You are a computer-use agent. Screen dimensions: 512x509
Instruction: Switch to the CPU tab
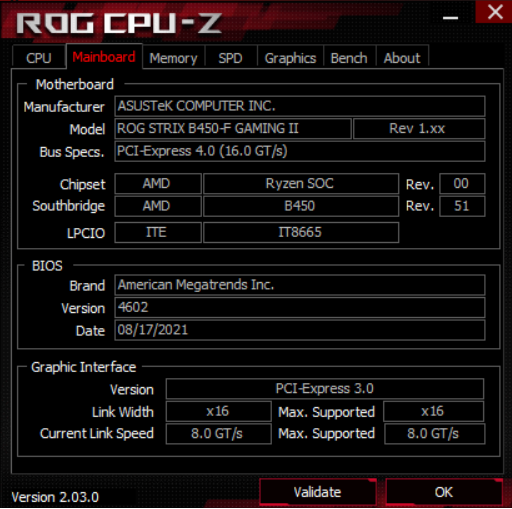[39, 58]
